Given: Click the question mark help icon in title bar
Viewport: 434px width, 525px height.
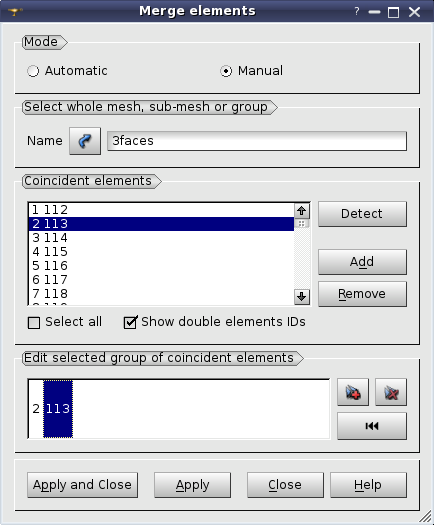Looking at the screenshot, I should click(357, 12).
